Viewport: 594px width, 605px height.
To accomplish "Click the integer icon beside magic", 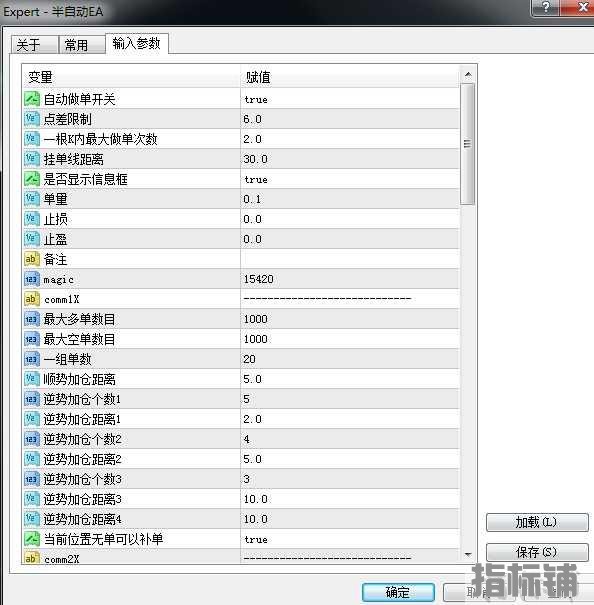I will click(32, 279).
